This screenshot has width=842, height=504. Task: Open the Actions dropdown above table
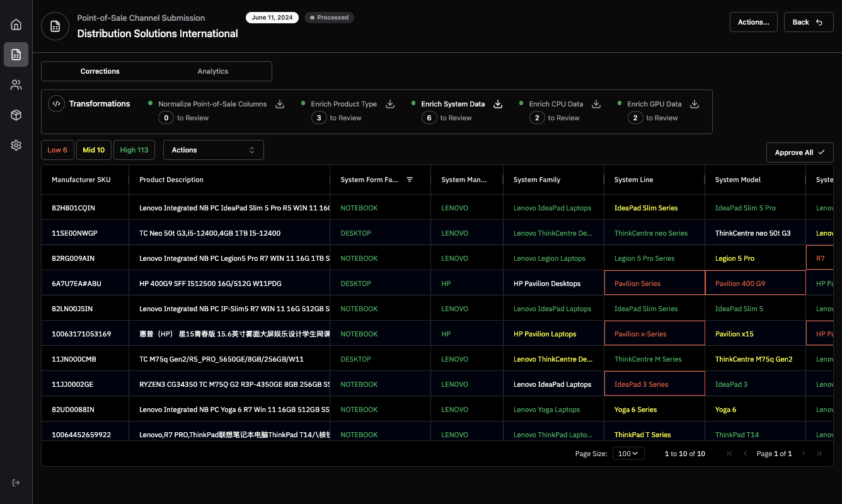click(214, 150)
